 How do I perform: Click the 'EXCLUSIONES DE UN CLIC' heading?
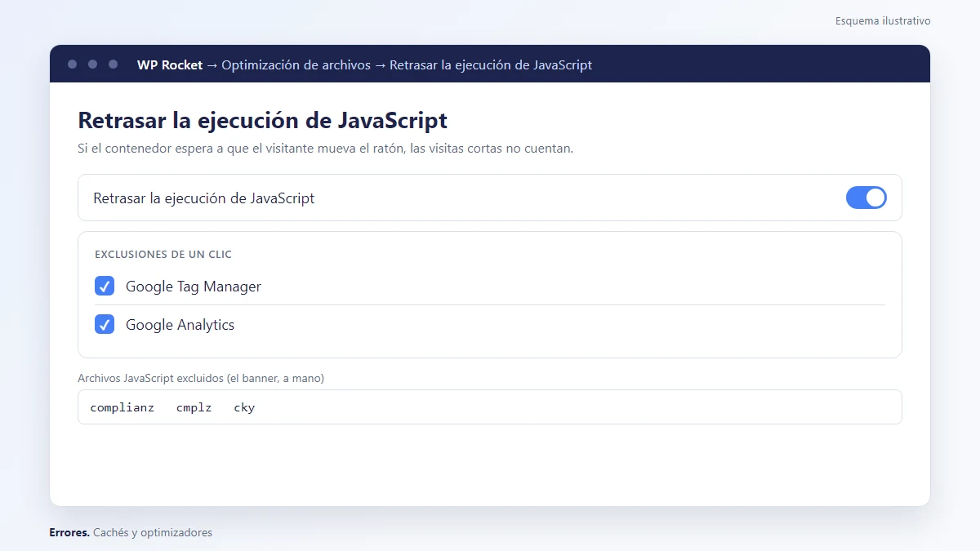pyautogui.click(x=163, y=255)
